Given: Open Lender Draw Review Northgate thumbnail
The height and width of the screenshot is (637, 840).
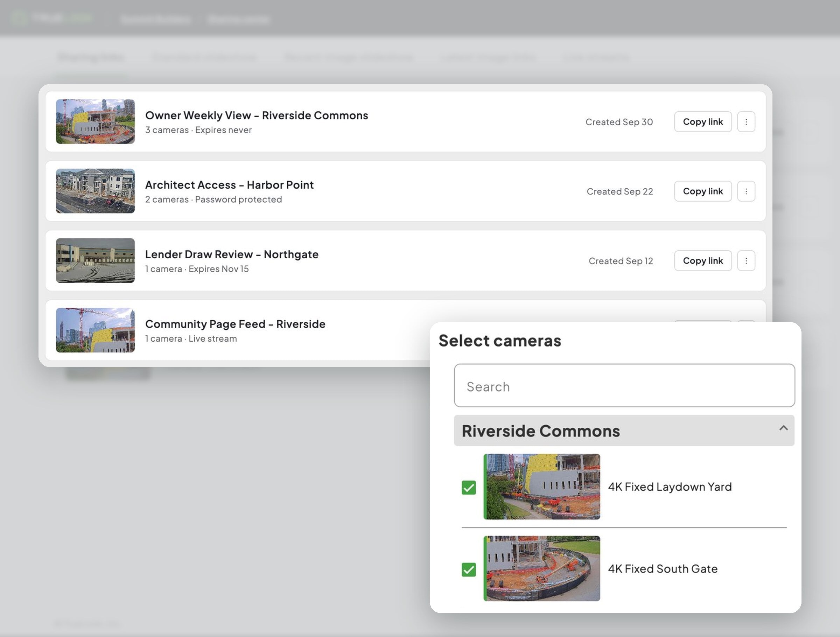Looking at the screenshot, I should [95, 260].
